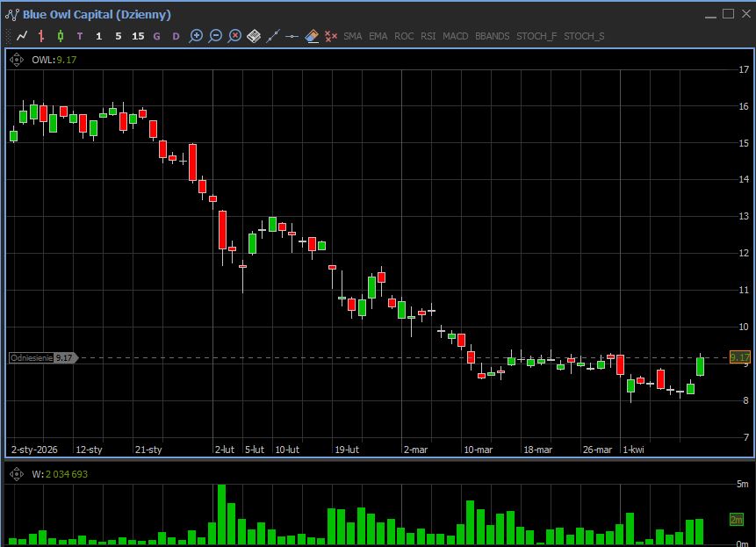Click the red crosses delete-all icon
The image size is (756, 547).
tap(331, 36)
